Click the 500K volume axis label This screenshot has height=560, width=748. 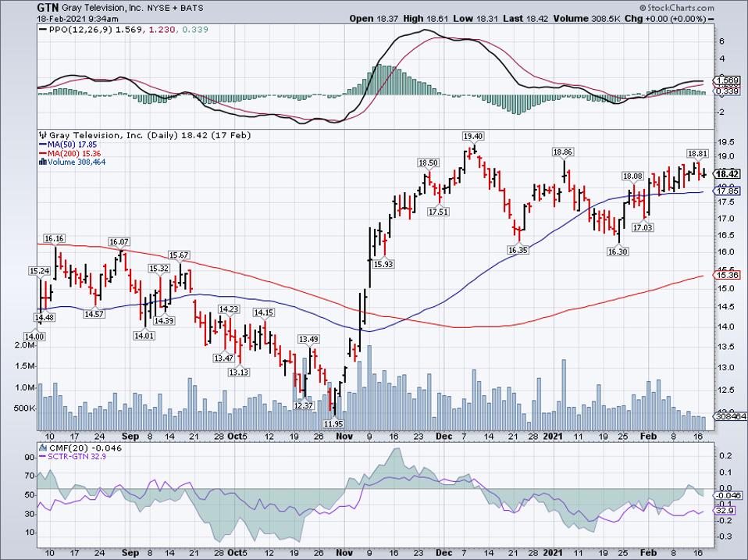(23, 408)
